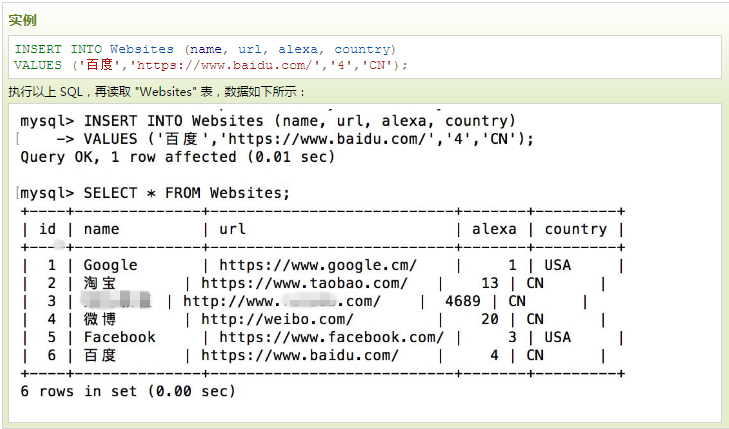This screenshot has width=729, height=429.
Task: Click https://www.baidu.com/ cell in table row 6
Action: 300,356
